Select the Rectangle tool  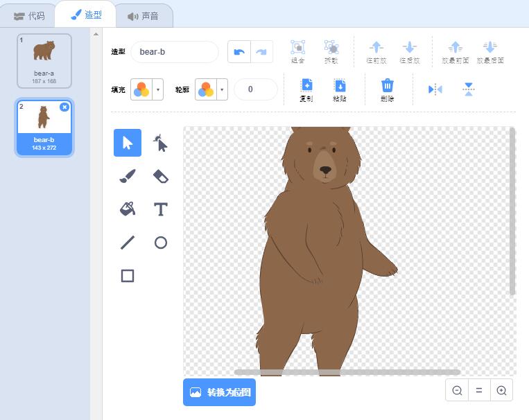click(x=128, y=276)
